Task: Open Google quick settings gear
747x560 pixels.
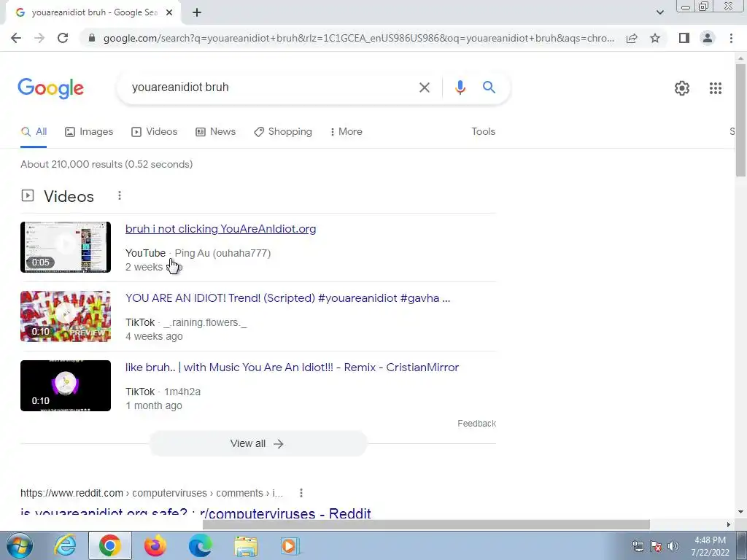Action: tap(682, 88)
